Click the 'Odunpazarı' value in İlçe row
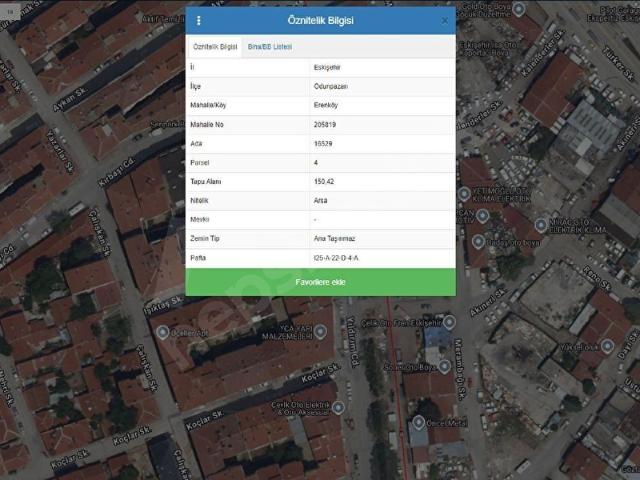Image resolution: width=640 pixels, height=480 pixels. 331,87
